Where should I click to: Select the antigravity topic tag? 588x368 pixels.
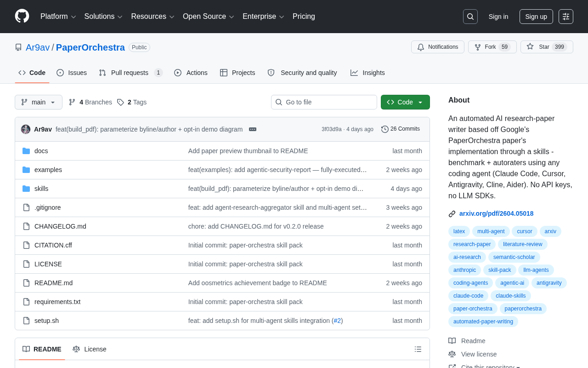549,283
